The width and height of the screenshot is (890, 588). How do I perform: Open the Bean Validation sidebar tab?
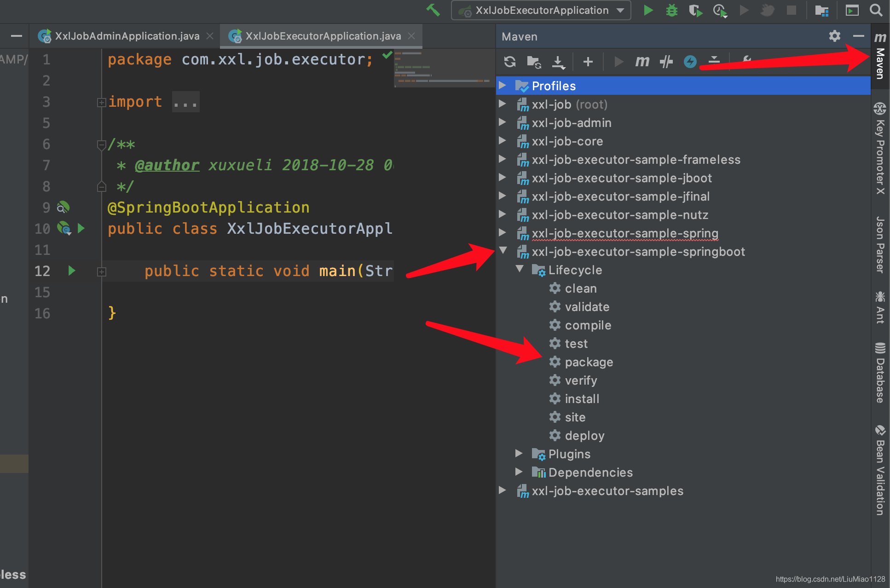[880, 470]
